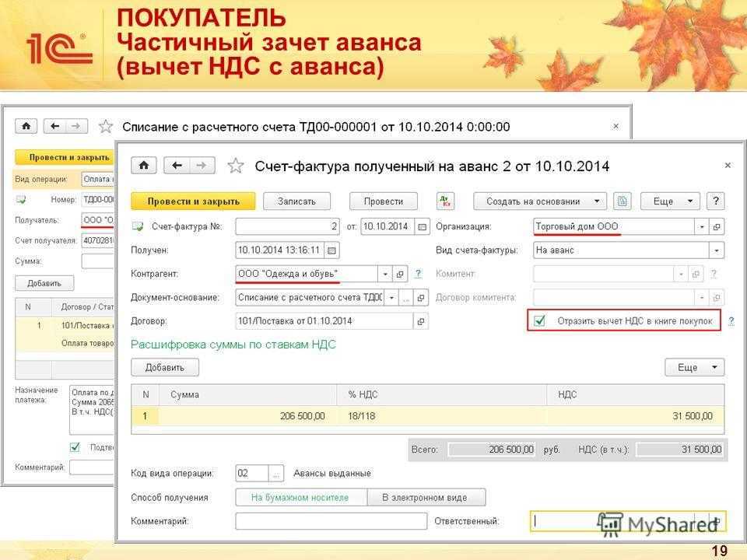This screenshot has height=560, width=747.
Task: Click the НДС column header
Action: (635, 395)
